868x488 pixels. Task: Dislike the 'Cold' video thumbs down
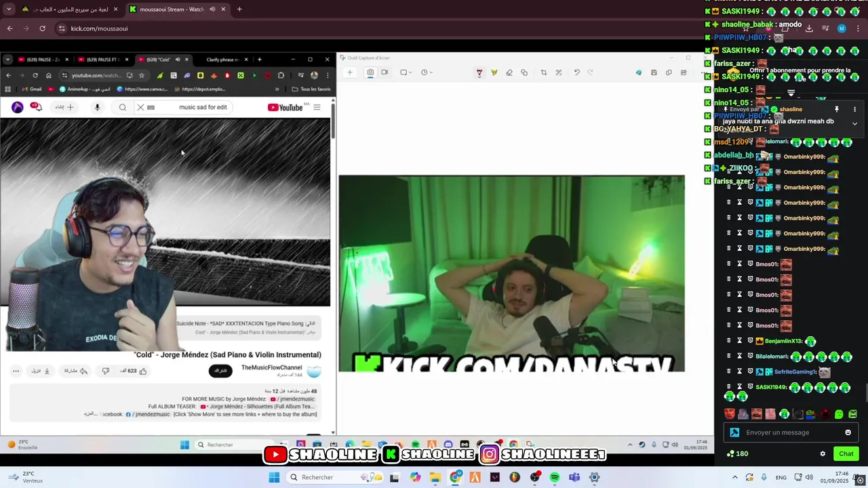(105, 371)
